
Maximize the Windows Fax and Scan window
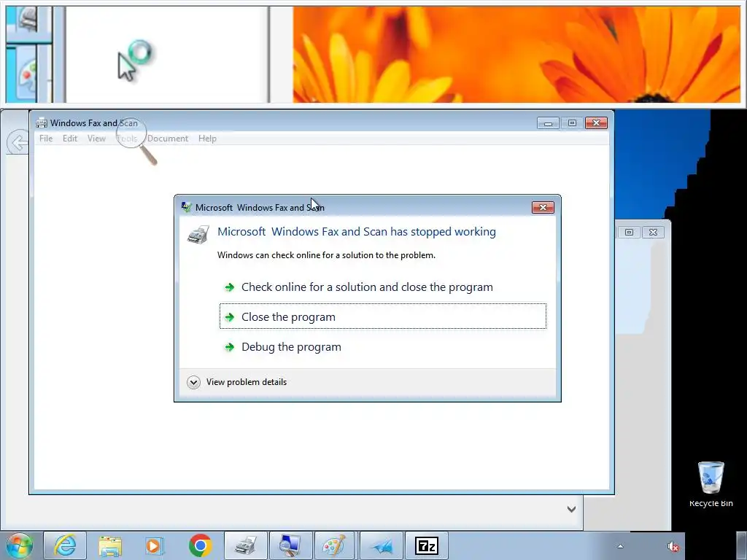tap(572, 123)
